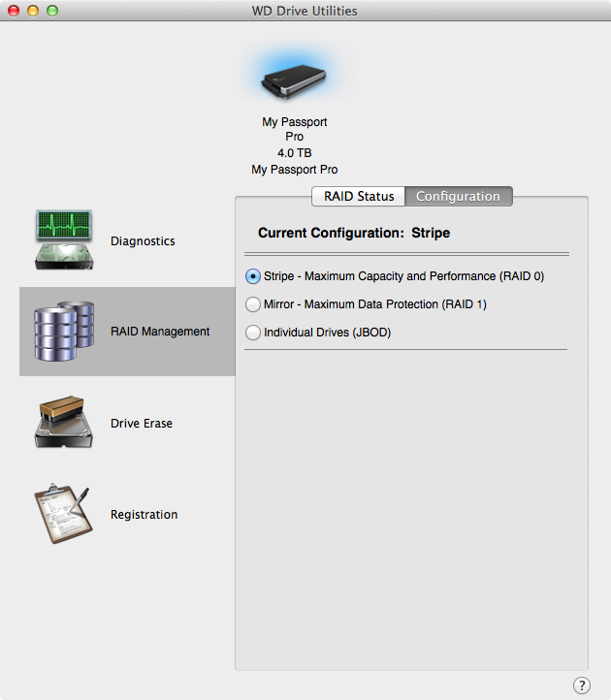Open help with the question mark button
The image size is (611, 700).
[582, 684]
